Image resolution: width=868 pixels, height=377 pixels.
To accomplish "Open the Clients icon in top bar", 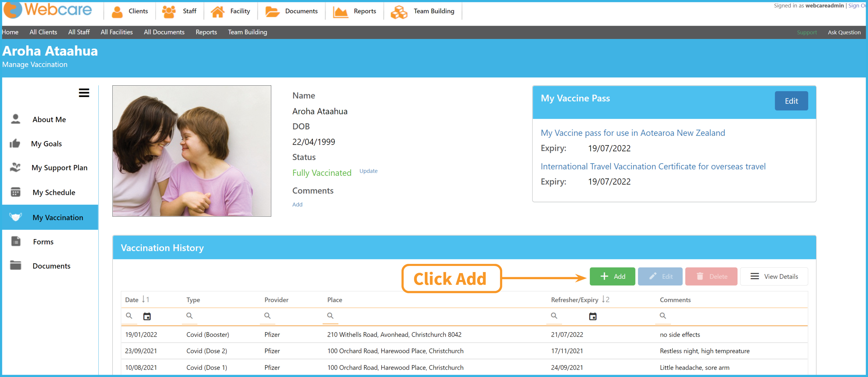I will (x=117, y=12).
